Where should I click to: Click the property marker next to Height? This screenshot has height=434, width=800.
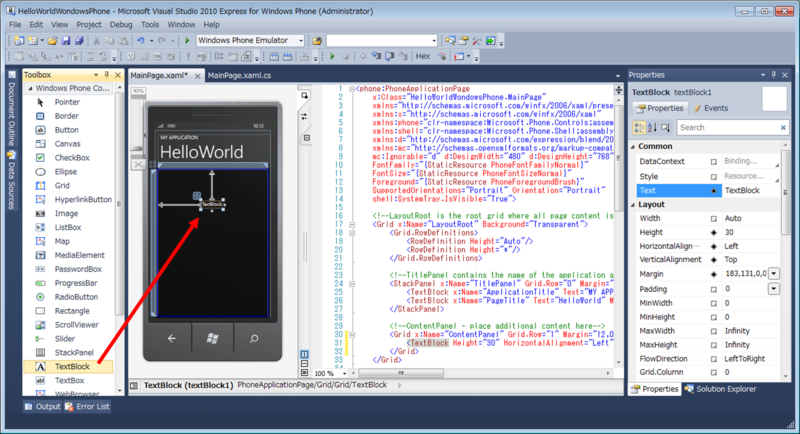(714, 233)
